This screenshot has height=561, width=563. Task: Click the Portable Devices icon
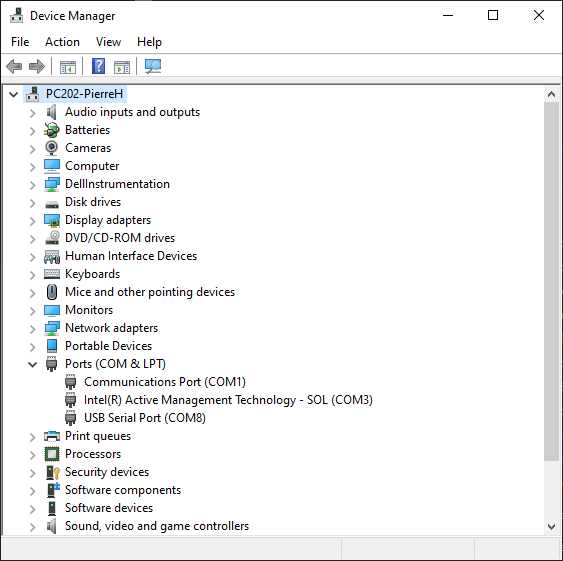[52, 346]
